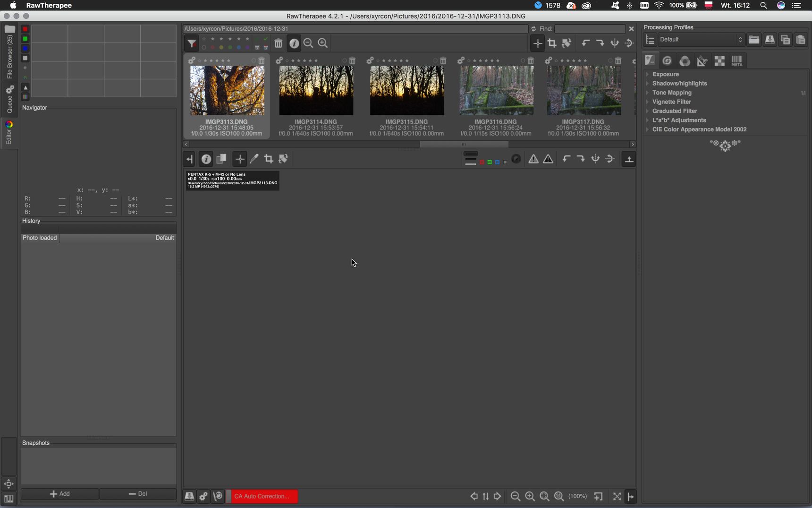812x508 pixels.
Task: Toggle clipped highlight indication triangle
Action: [548, 159]
